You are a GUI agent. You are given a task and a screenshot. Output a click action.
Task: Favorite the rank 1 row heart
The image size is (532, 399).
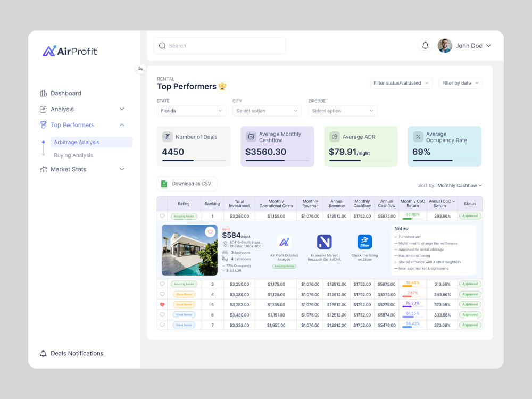(x=162, y=216)
